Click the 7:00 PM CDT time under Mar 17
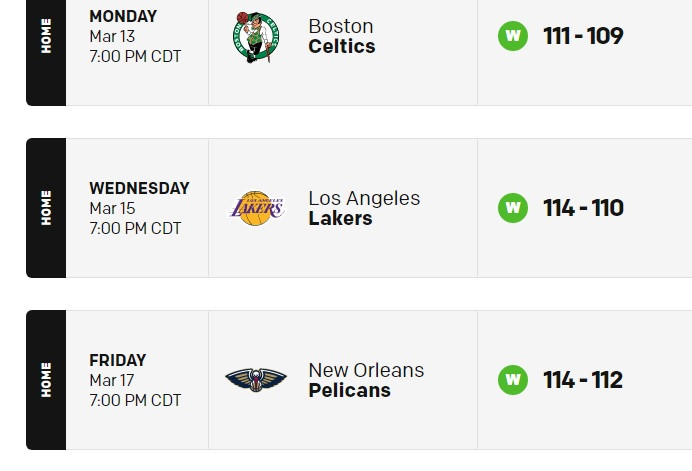This screenshot has width=692, height=471. 135,400
